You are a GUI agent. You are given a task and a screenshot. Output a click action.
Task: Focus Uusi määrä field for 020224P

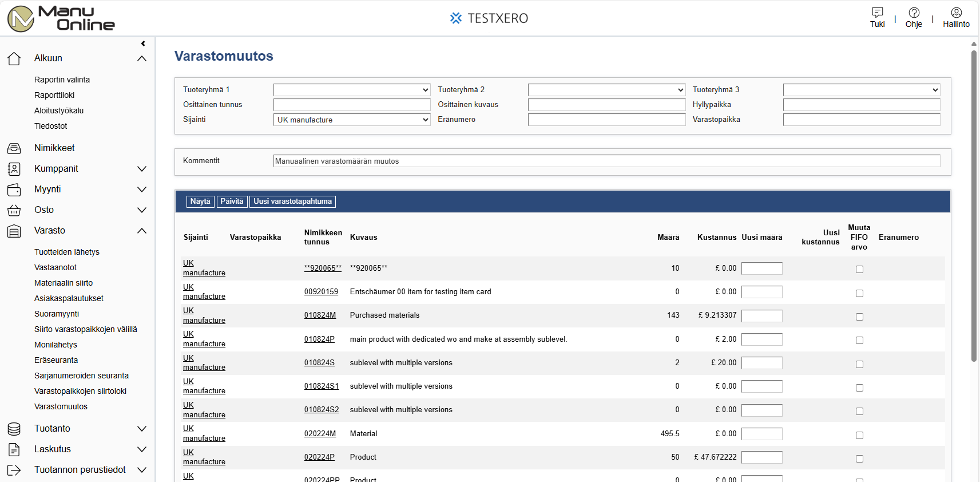point(761,457)
